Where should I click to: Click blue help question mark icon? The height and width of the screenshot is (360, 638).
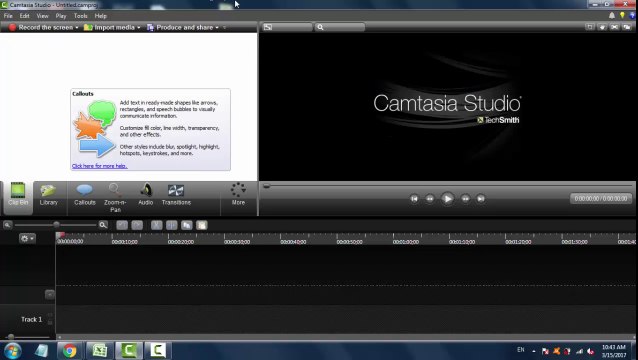632,15
